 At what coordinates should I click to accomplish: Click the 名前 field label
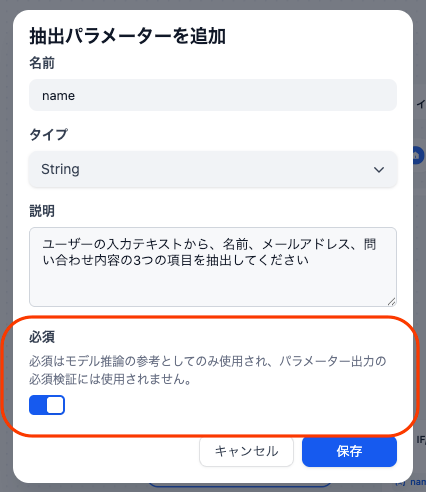click(42, 63)
